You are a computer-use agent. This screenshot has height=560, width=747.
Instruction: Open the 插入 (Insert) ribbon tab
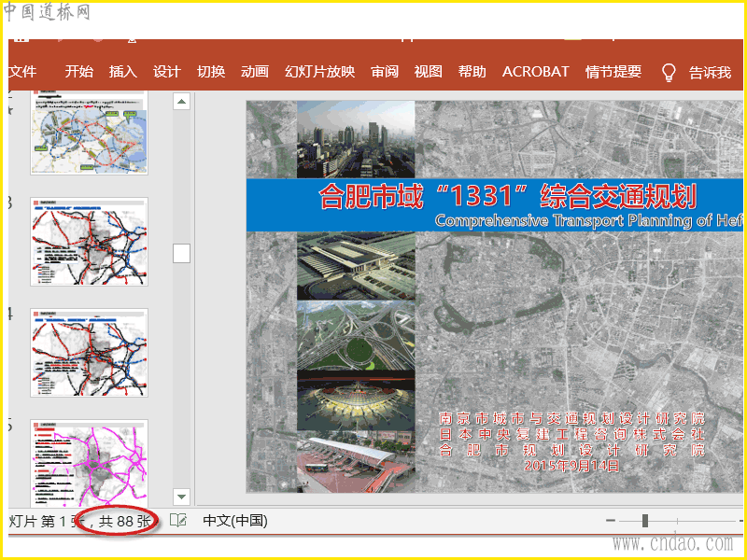pyautogui.click(x=122, y=72)
